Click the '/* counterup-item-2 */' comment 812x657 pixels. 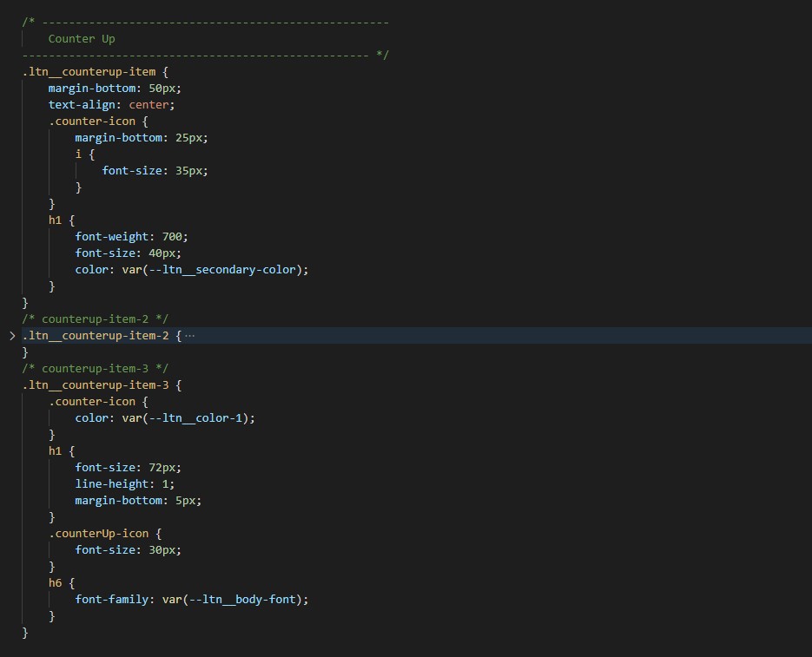pyautogui.click(x=96, y=319)
